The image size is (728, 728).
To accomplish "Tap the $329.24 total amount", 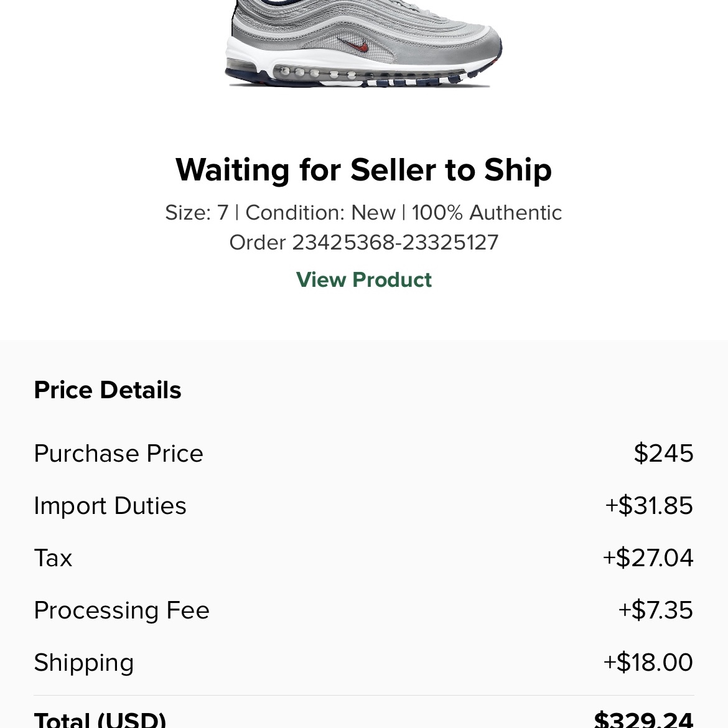I will [643, 719].
